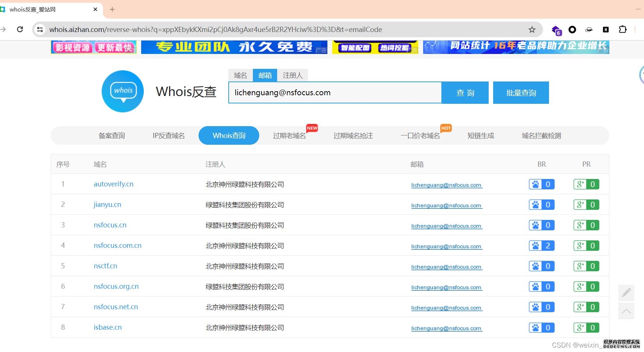This screenshot has width=644, height=352.
Task: Click the email search input field
Action: 334,93
